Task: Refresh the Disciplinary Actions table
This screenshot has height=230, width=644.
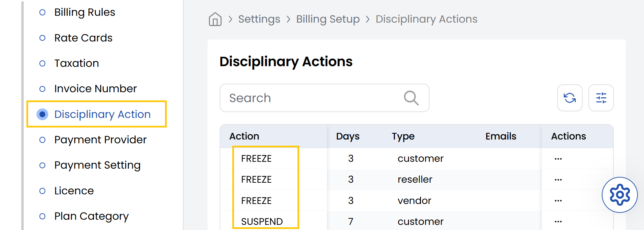Action: coord(570,98)
